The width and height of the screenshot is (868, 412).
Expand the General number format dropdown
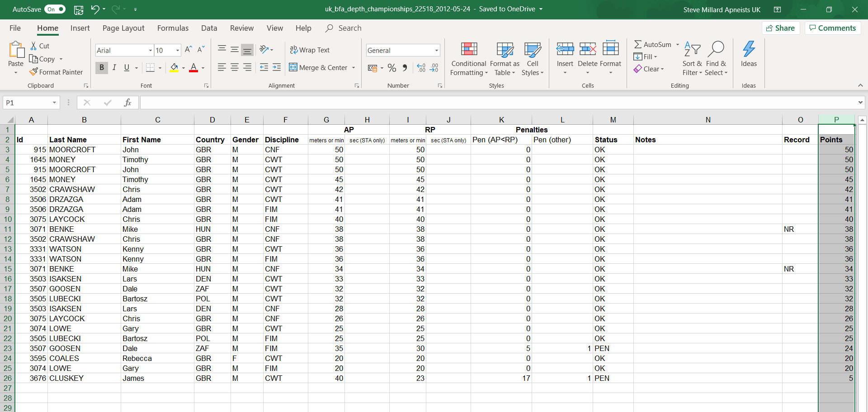(x=436, y=50)
